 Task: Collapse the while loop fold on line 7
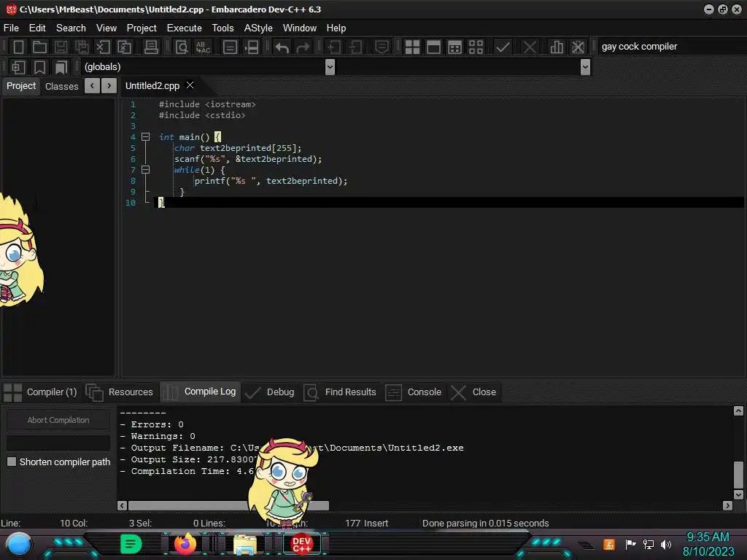(146, 170)
